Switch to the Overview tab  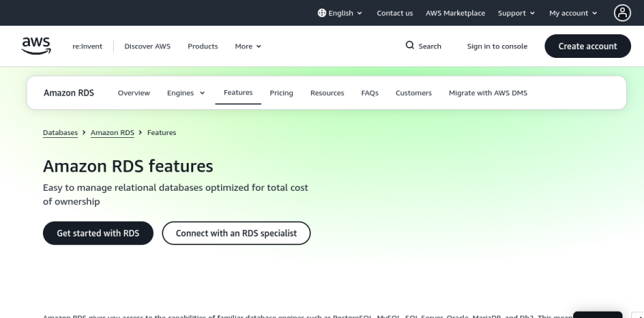(134, 93)
